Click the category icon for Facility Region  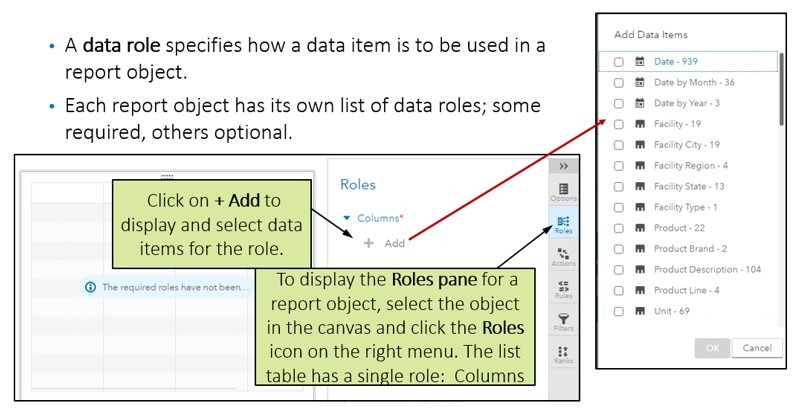point(640,166)
